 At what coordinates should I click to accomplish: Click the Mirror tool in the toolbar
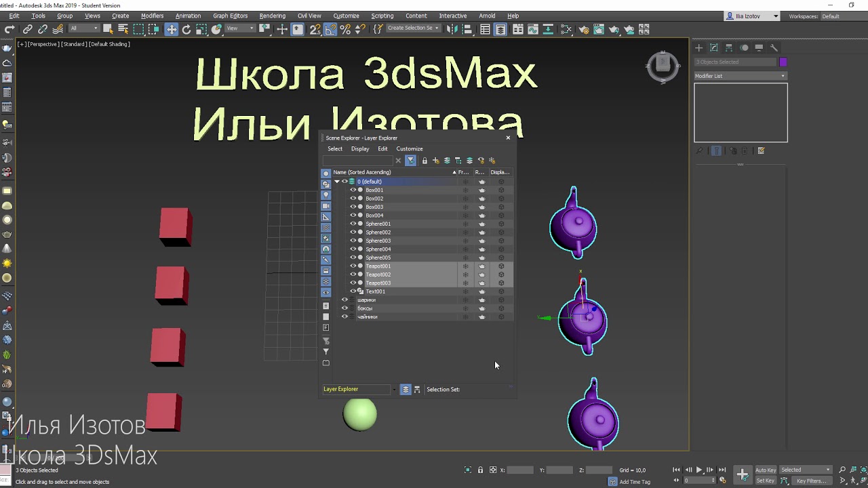[452, 29]
